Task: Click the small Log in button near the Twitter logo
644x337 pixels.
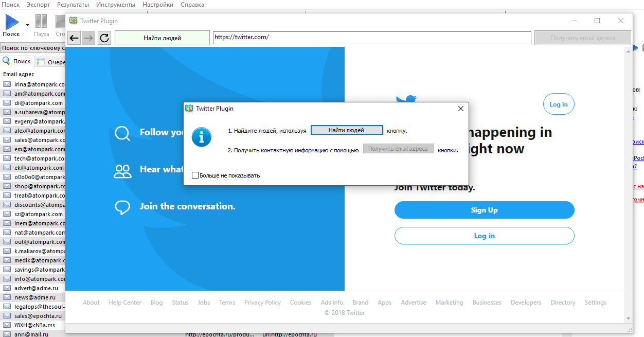Action: click(x=559, y=104)
